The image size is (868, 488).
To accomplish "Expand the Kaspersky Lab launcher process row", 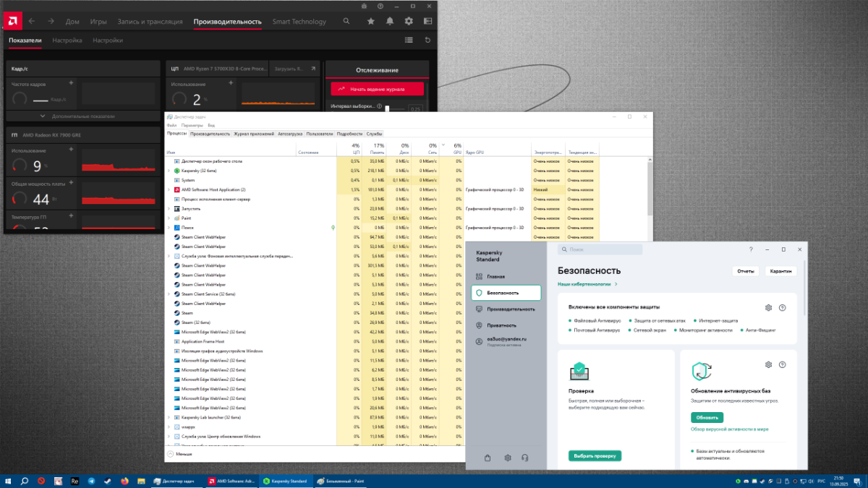I will pyautogui.click(x=169, y=417).
